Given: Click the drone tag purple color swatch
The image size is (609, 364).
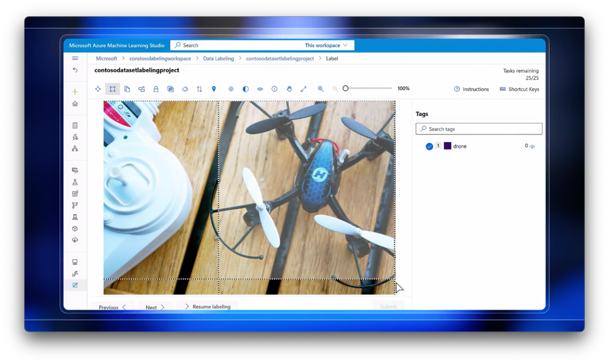Looking at the screenshot, I should click(x=447, y=146).
